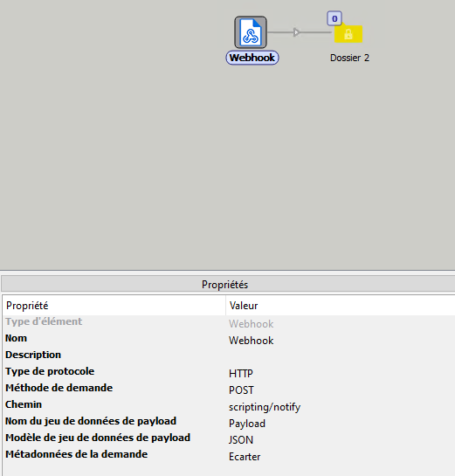Click the empty Description value field
Viewport: 455px width, 476px height.
341,355
